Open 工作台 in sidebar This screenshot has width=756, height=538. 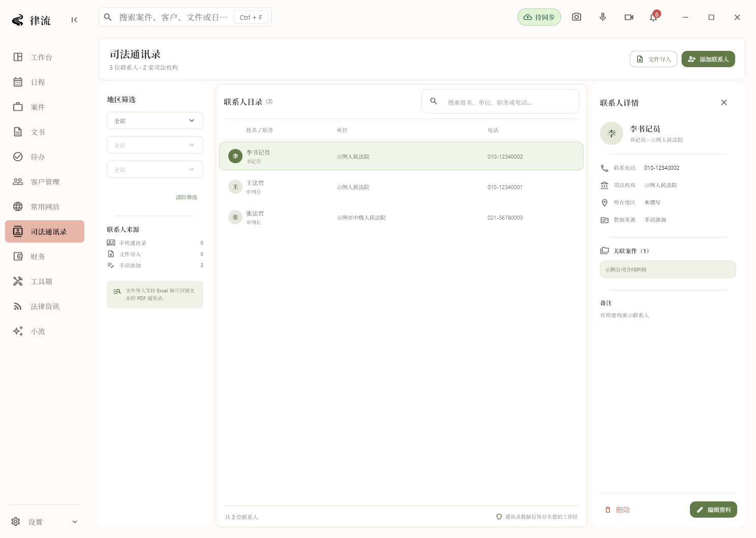coord(45,57)
